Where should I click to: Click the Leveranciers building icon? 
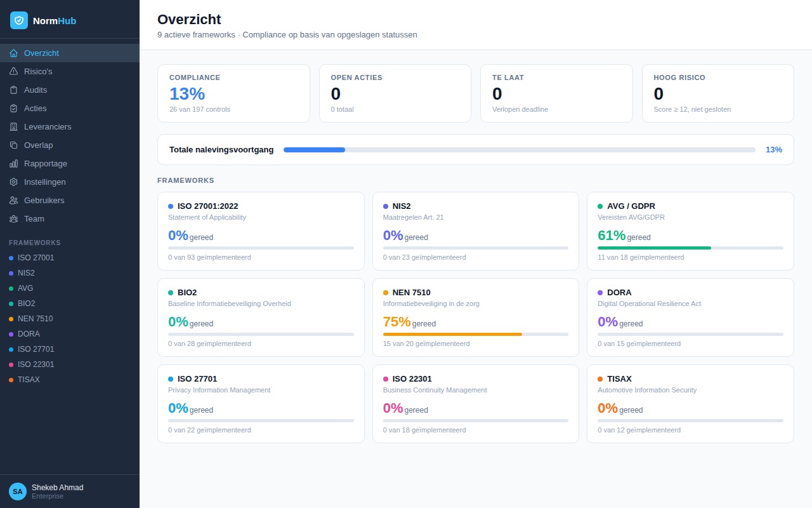pyautogui.click(x=14, y=127)
